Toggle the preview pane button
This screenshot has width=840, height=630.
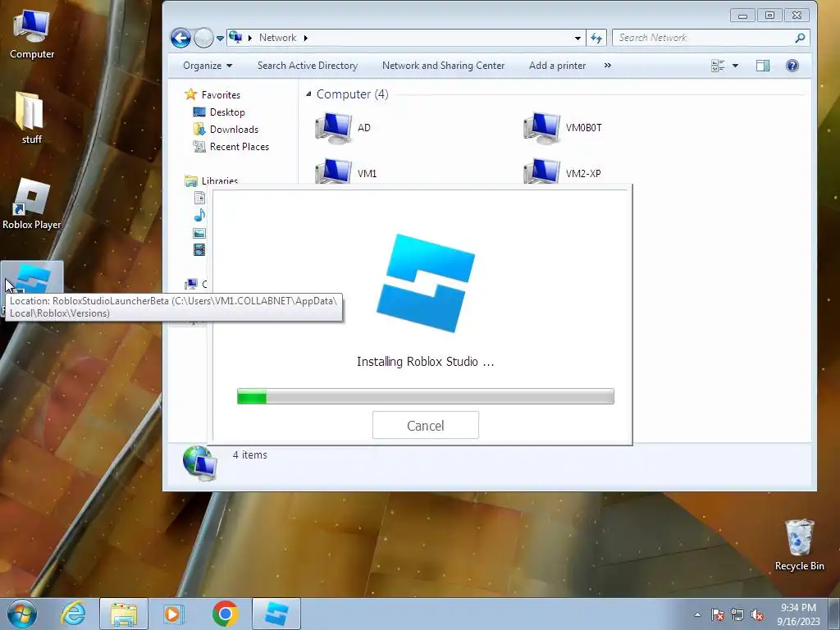coord(763,66)
